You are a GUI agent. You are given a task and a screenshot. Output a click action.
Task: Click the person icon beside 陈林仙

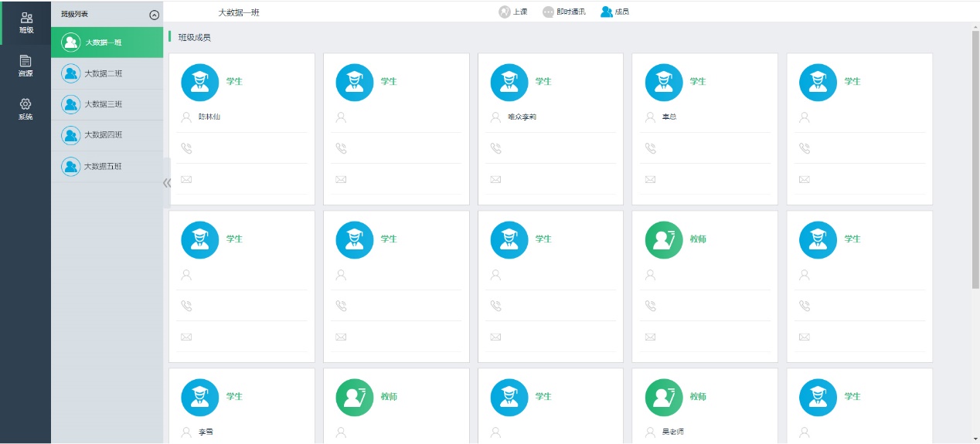185,117
